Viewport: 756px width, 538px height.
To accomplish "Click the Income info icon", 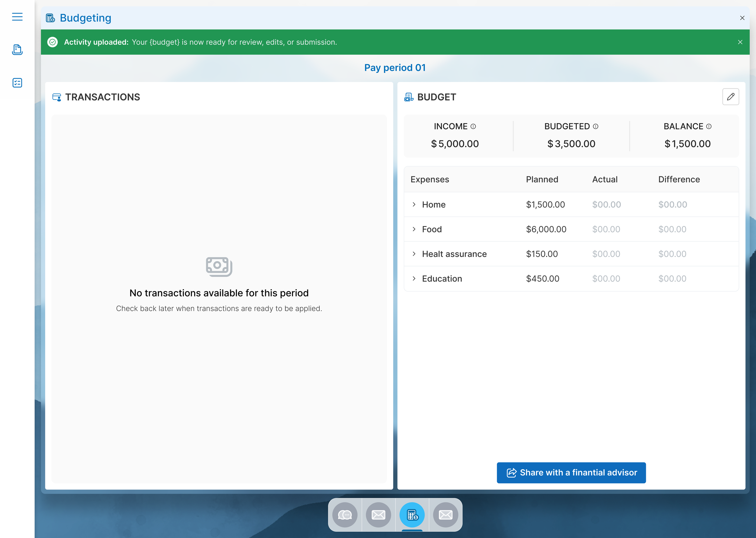I will (473, 126).
